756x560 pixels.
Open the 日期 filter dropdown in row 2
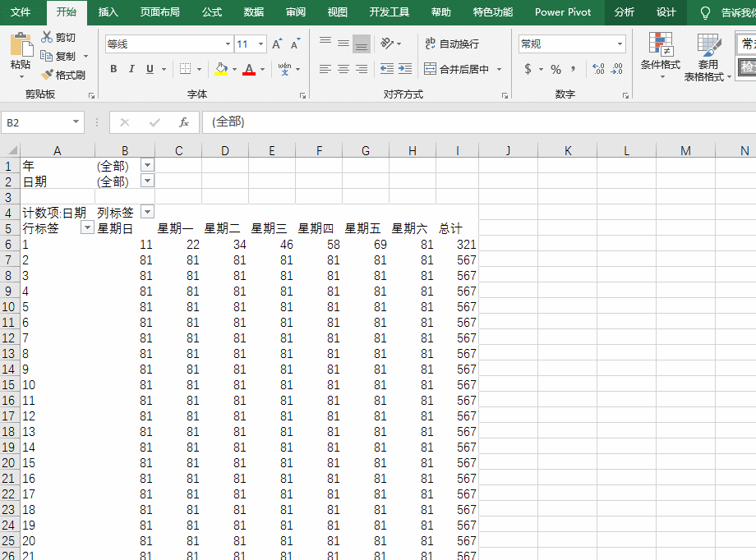pos(148,181)
